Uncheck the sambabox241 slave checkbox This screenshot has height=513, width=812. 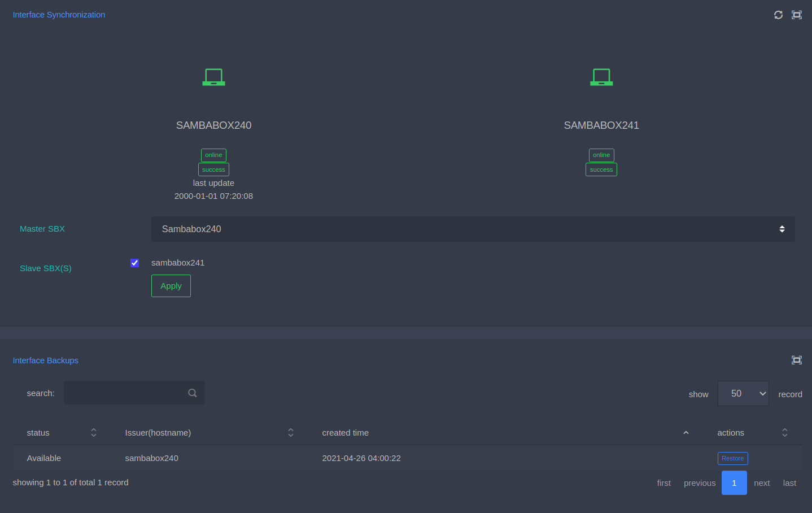[x=135, y=263]
